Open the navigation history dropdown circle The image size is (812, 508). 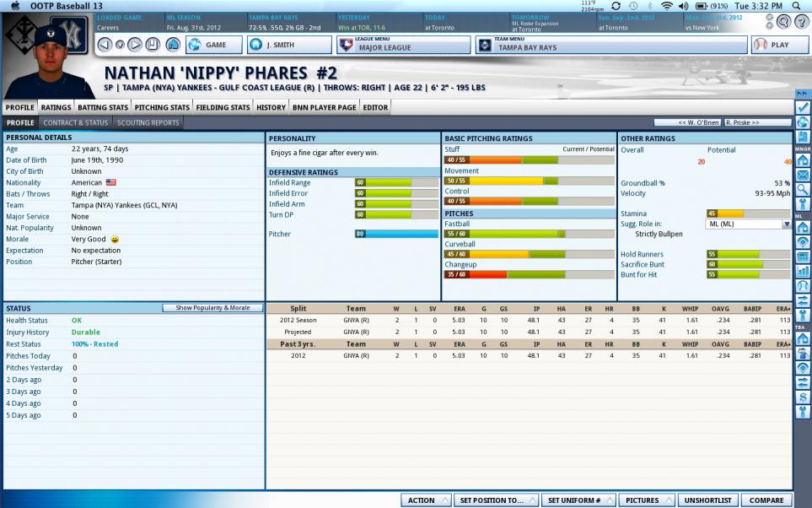pos(120,45)
